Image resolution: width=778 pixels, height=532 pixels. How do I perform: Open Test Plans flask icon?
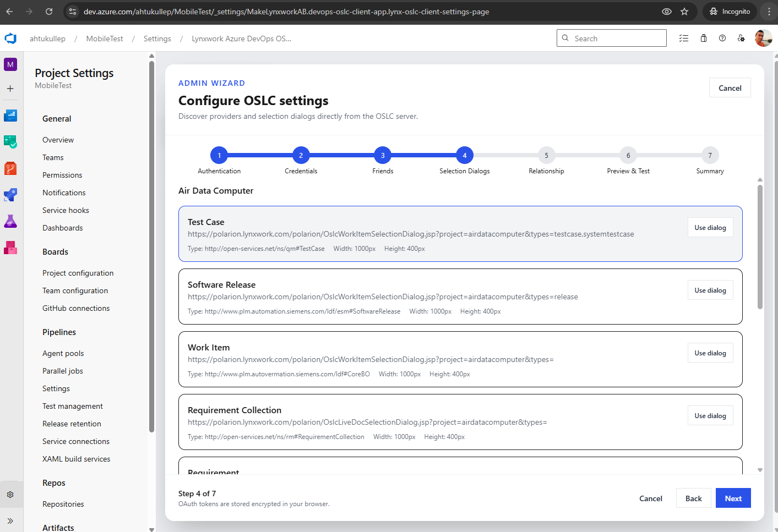pos(10,221)
